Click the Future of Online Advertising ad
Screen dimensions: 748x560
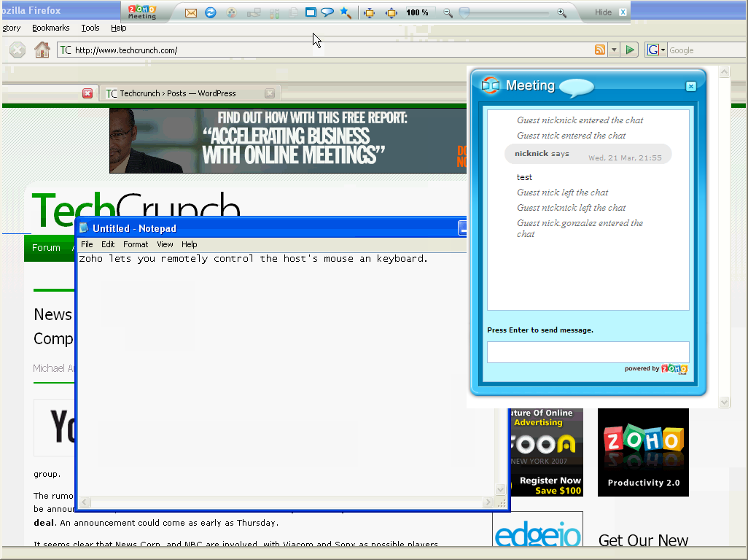(547, 452)
